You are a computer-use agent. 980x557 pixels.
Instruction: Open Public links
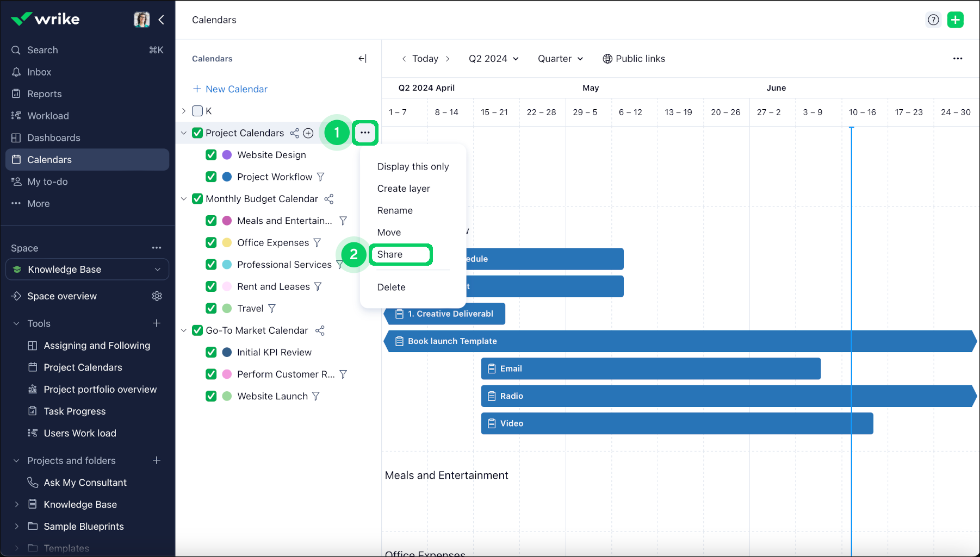(634, 59)
